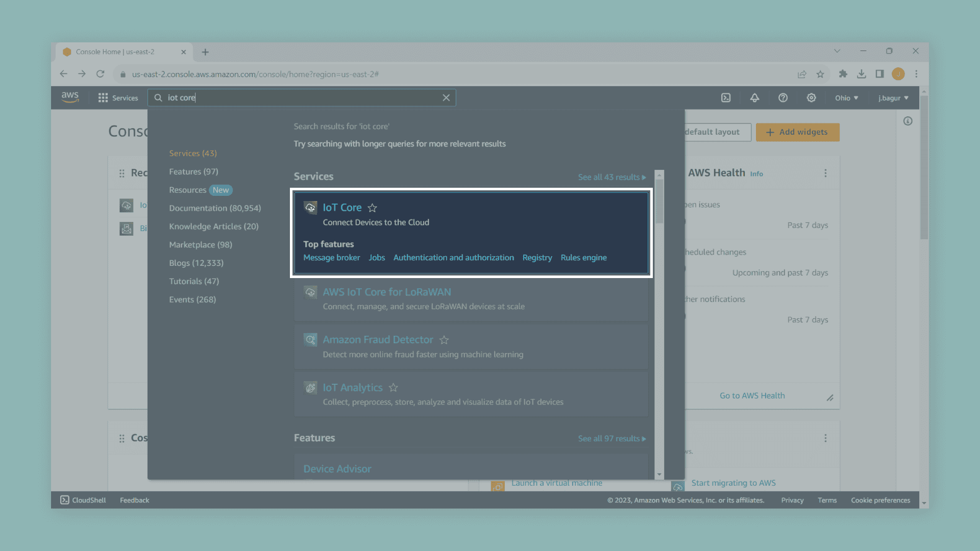The height and width of the screenshot is (551, 980).
Task: See all 97 features results
Action: (x=612, y=439)
